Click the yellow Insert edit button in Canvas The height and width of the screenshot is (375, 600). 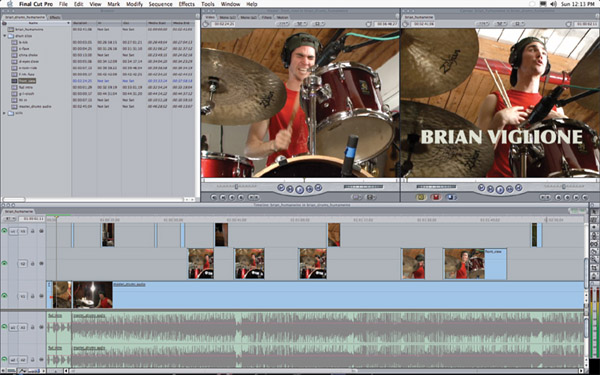421,197
